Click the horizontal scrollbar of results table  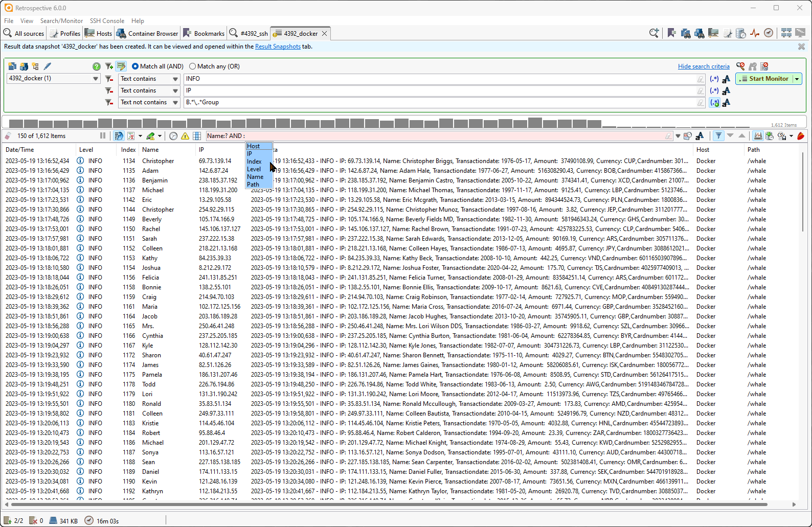[x=389, y=505]
